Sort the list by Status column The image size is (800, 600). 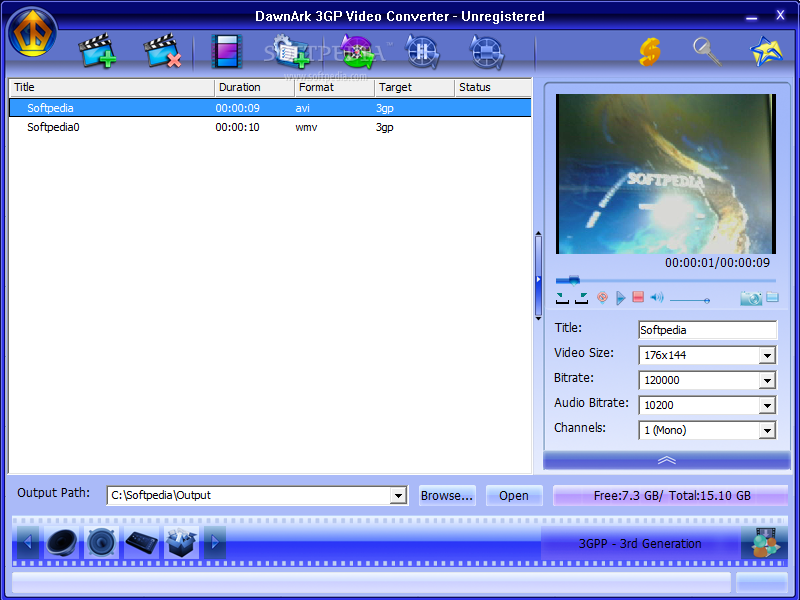(493, 87)
